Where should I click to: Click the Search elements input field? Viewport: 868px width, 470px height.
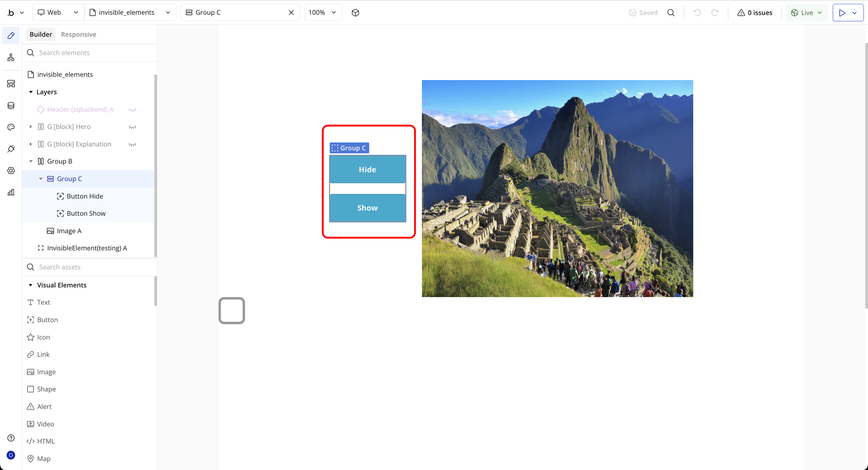pyautogui.click(x=93, y=53)
